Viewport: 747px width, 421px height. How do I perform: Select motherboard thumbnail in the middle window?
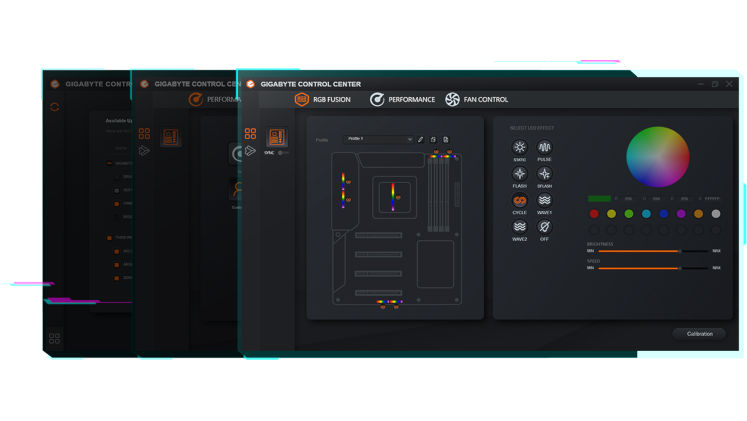[x=171, y=137]
